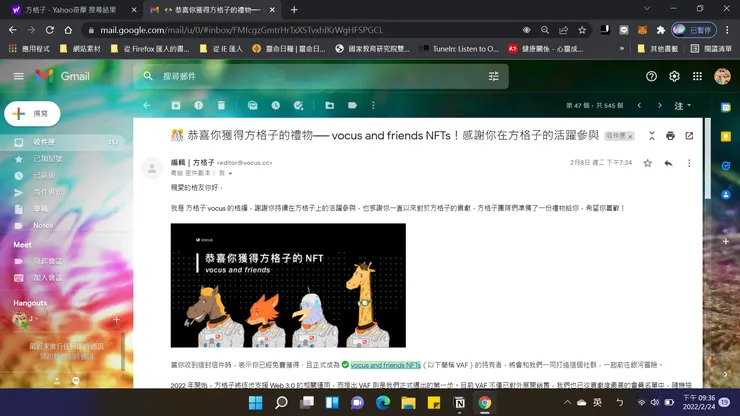Start a new Hangouts conversation with plus
This screenshot has width=740, height=416.
click(116, 320)
